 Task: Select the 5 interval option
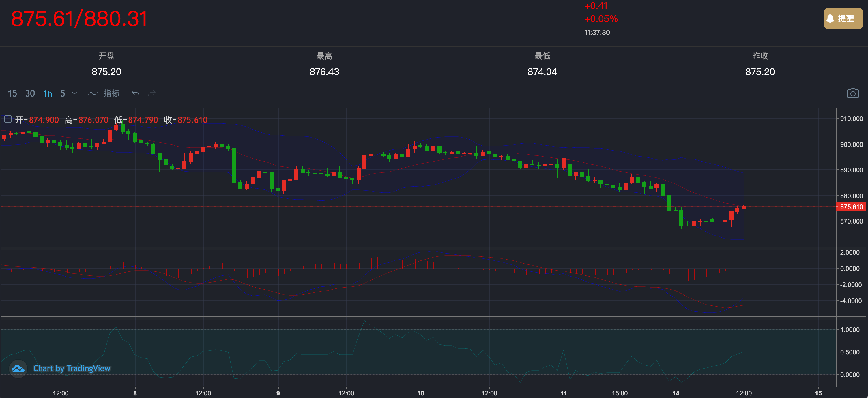(63, 93)
